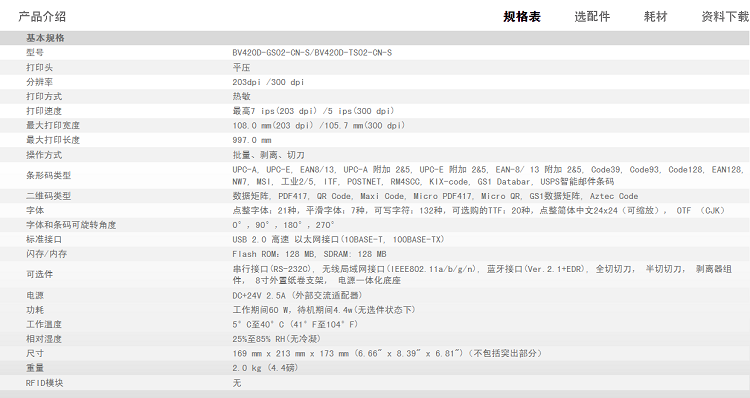Click the 重量 label
Viewport: 750px width, 398px height.
(x=35, y=367)
